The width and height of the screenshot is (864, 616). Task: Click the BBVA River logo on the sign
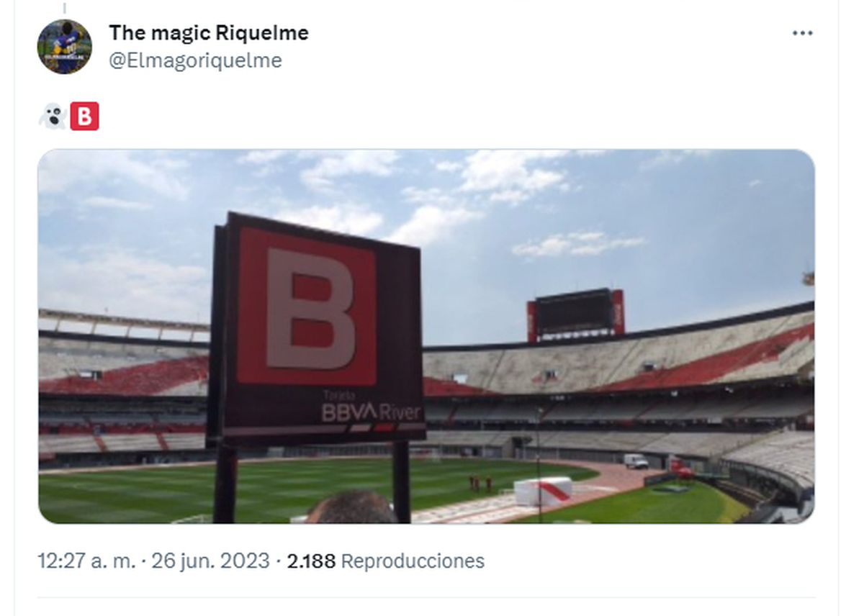point(371,412)
